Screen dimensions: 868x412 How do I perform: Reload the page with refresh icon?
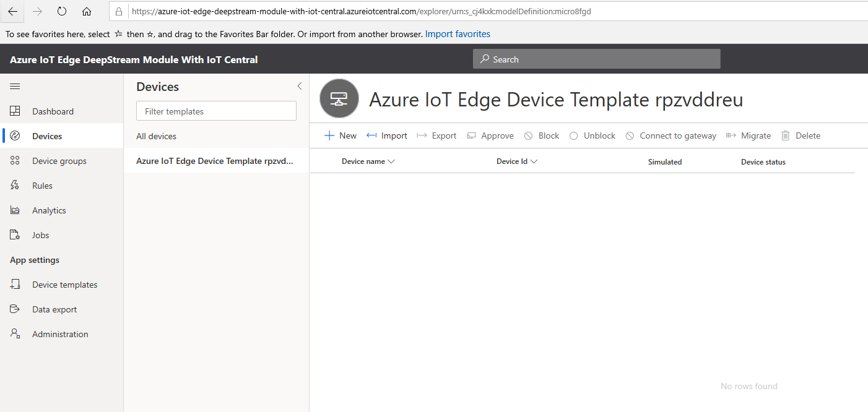[x=62, y=11]
